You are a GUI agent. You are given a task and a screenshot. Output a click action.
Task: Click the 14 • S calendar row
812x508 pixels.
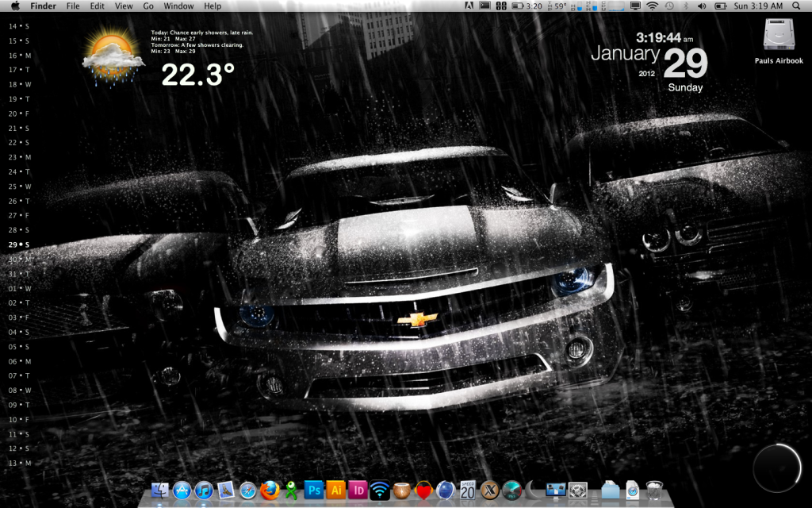pos(19,26)
